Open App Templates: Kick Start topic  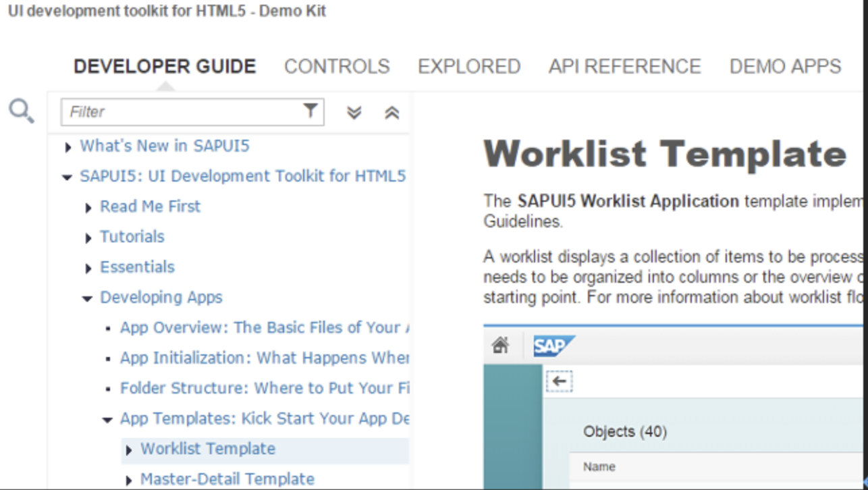265,419
